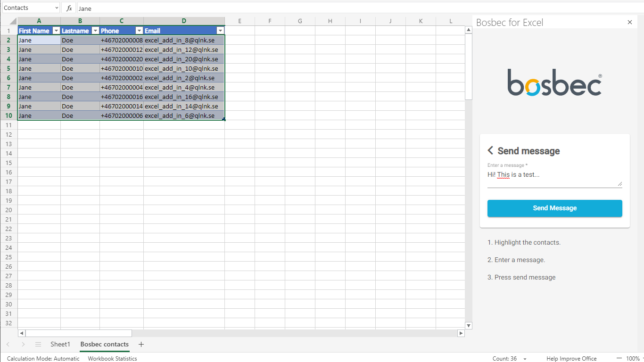644x362 pixels.
Task: Open the Phone column filter dropdown
Action: 139,31
